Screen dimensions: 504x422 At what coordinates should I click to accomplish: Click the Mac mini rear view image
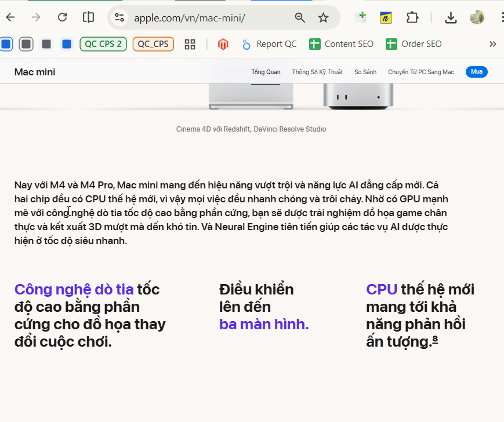251,96
